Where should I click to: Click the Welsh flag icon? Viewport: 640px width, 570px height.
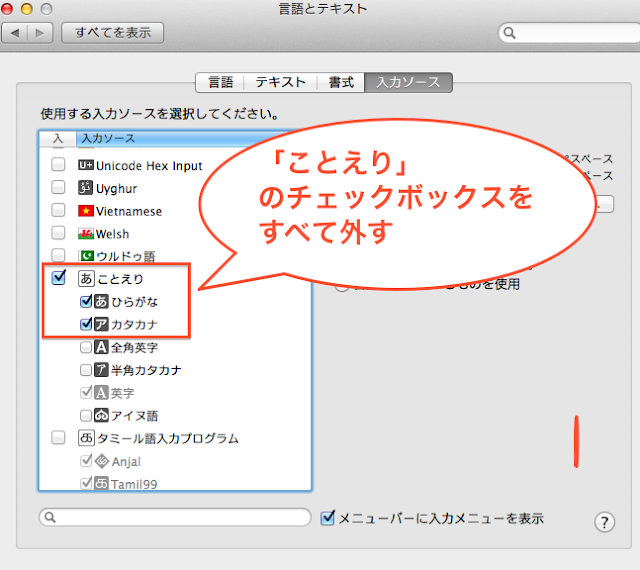coord(86,234)
